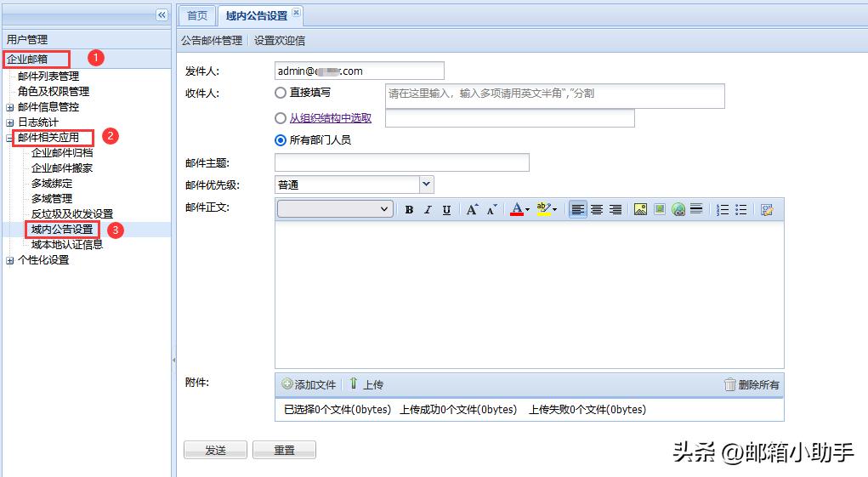Click the 邮件主题 input field

[x=402, y=162]
